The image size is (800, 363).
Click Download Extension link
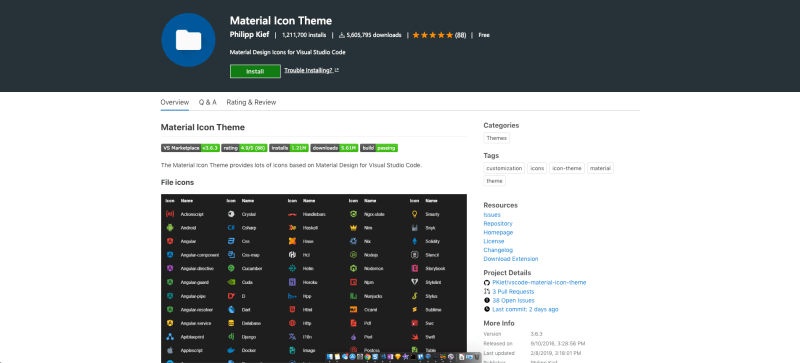511,259
